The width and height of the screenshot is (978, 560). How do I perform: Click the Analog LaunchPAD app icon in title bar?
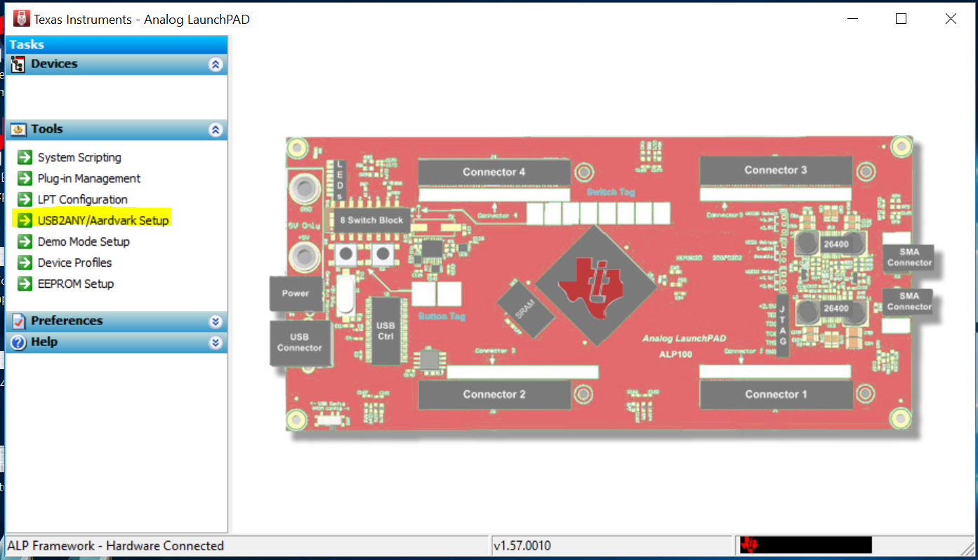22,19
